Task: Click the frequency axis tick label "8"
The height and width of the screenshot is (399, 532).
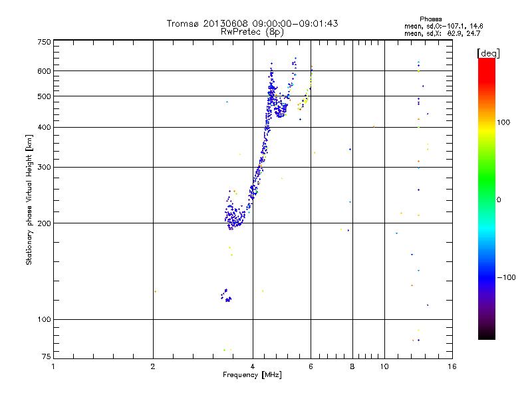Action: (x=352, y=366)
